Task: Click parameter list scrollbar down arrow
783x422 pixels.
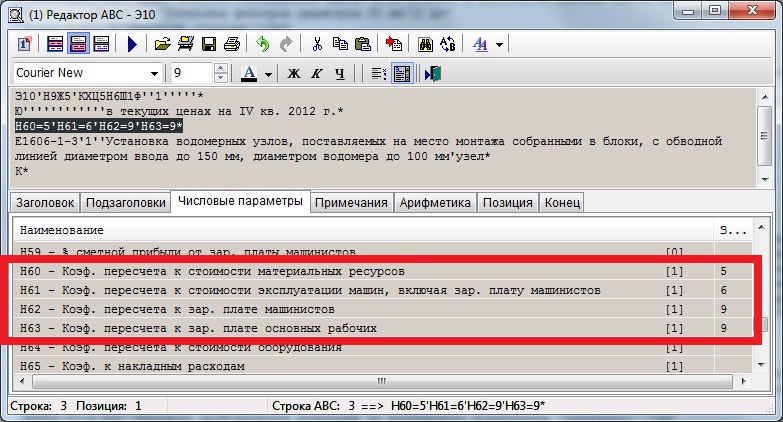Action: 761,365
